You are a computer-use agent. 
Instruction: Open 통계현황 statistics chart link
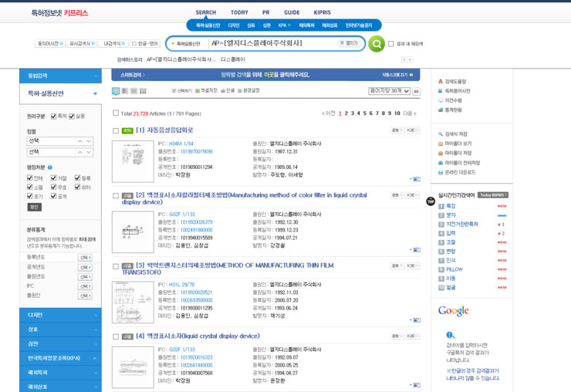[450, 110]
